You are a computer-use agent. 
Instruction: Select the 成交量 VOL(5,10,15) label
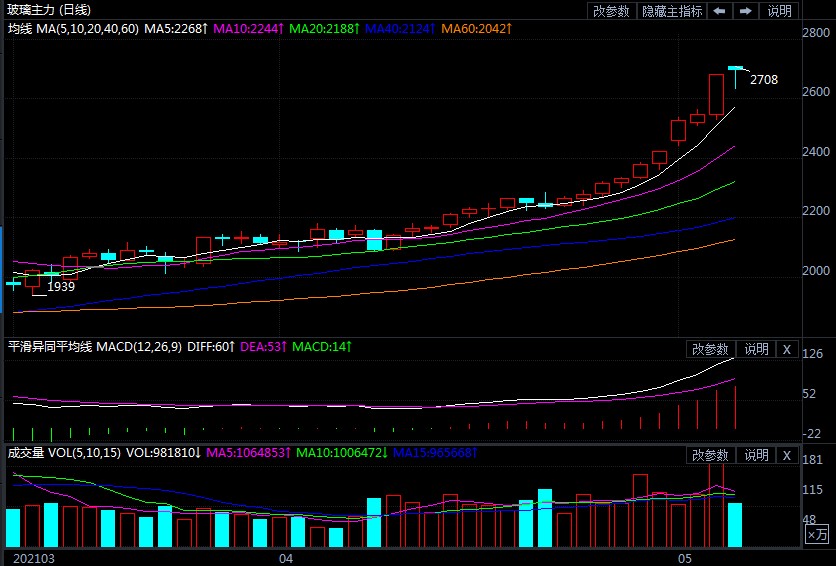[64, 453]
